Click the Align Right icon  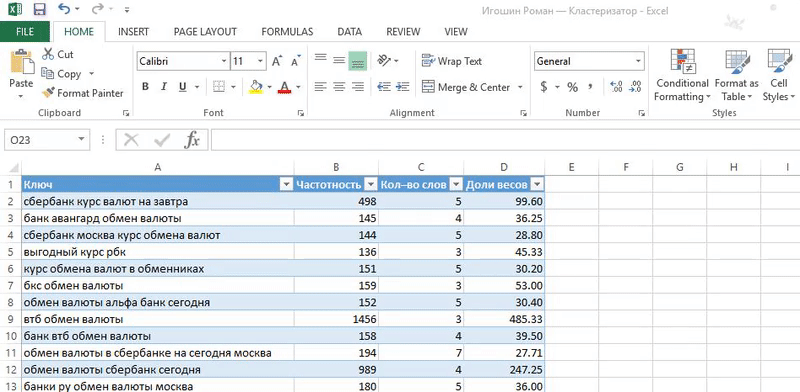358,87
